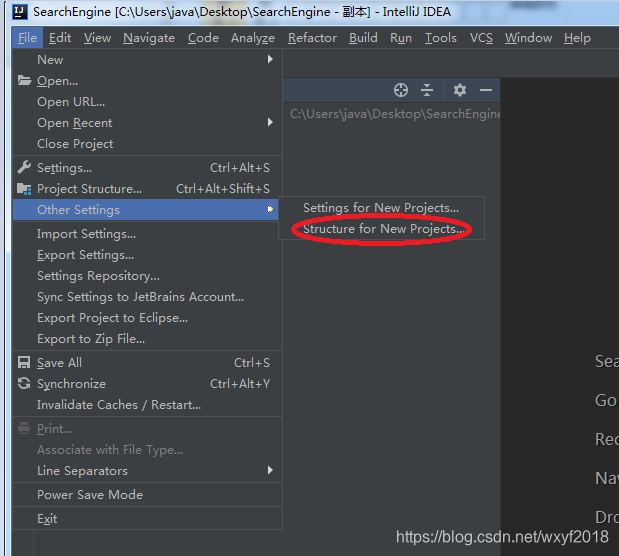The image size is (619, 556).
Task: Click the locate/scroll-from-source target icon
Action: pyautogui.click(x=401, y=90)
